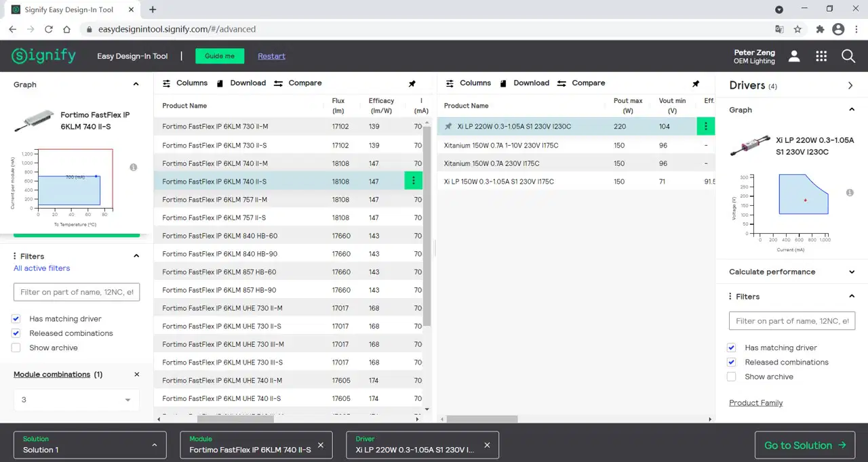
Task: Bookmark this page with star icon
Action: click(x=797, y=29)
